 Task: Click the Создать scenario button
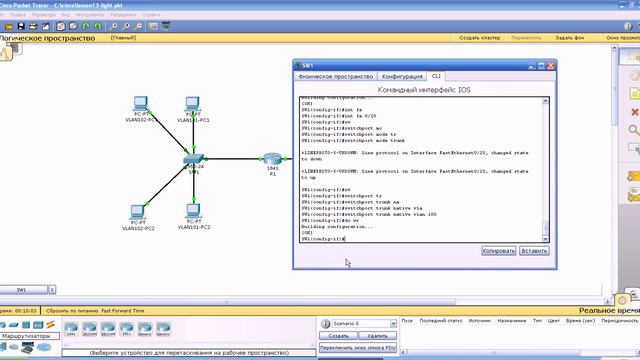point(338,336)
